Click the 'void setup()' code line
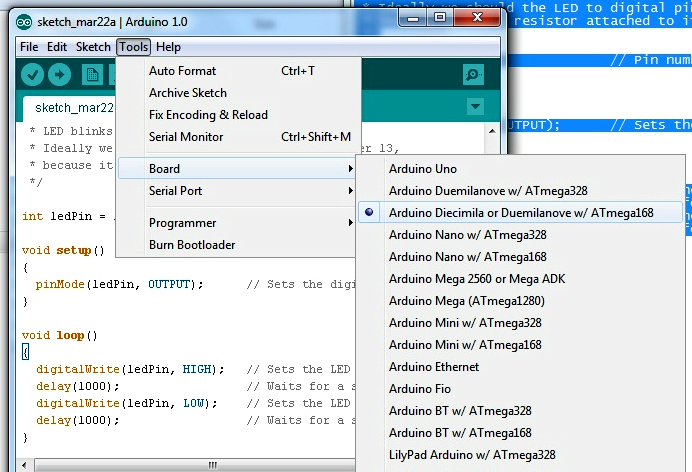Image resolution: width=692 pixels, height=472 pixels. click(x=63, y=251)
